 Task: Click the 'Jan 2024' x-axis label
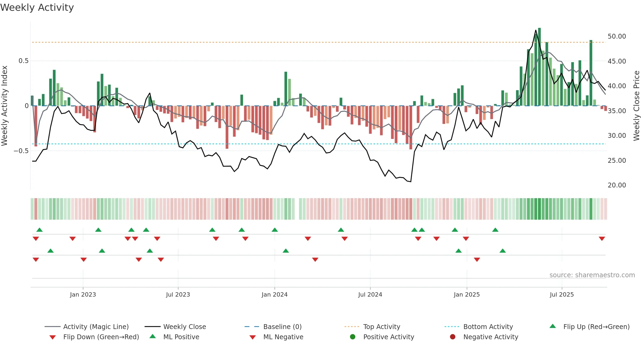click(275, 294)
